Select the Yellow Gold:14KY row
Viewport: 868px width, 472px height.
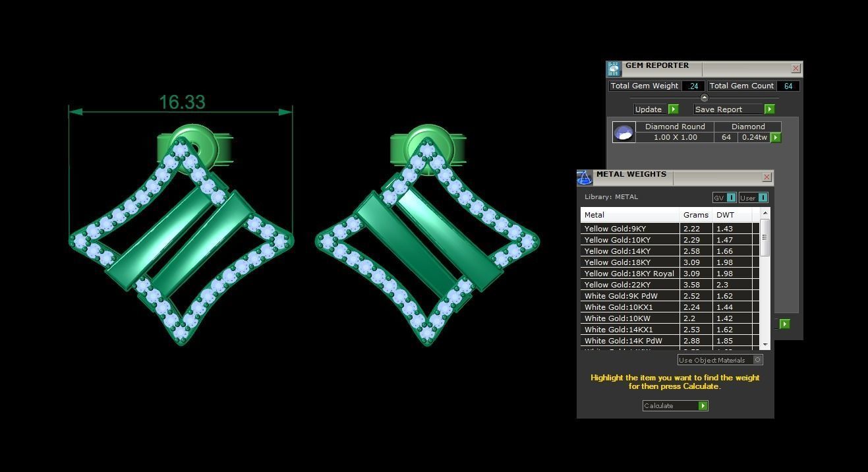[670, 251]
